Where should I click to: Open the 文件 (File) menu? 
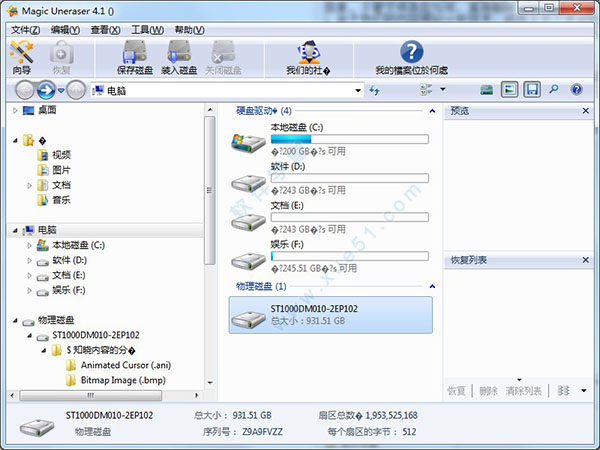[x=25, y=30]
